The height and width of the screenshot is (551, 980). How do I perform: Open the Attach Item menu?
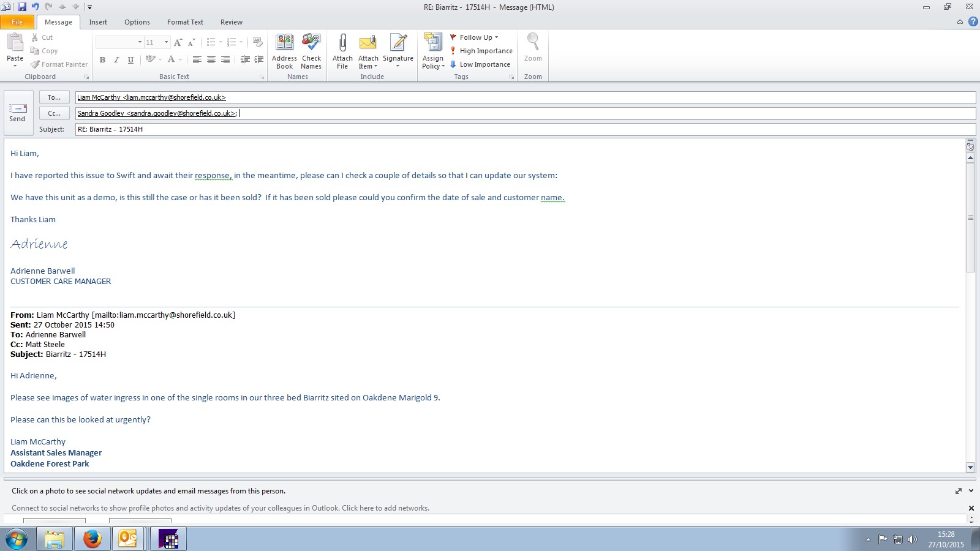click(368, 51)
